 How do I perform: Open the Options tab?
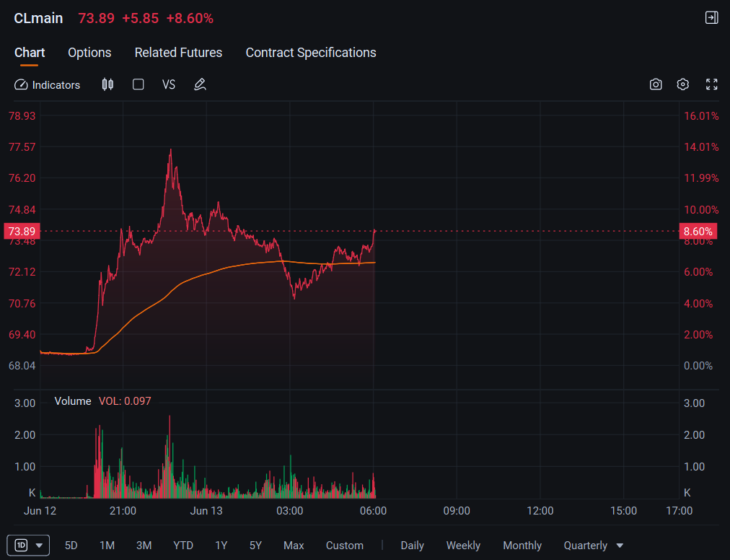point(89,53)
